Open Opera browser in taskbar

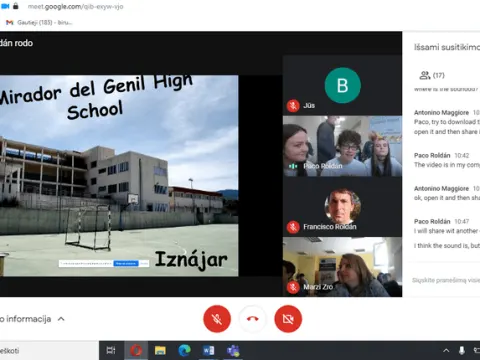136,350
